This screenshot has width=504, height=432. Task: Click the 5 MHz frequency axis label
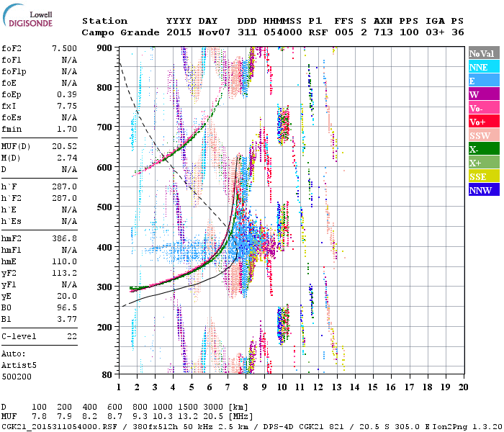(192, 387)
